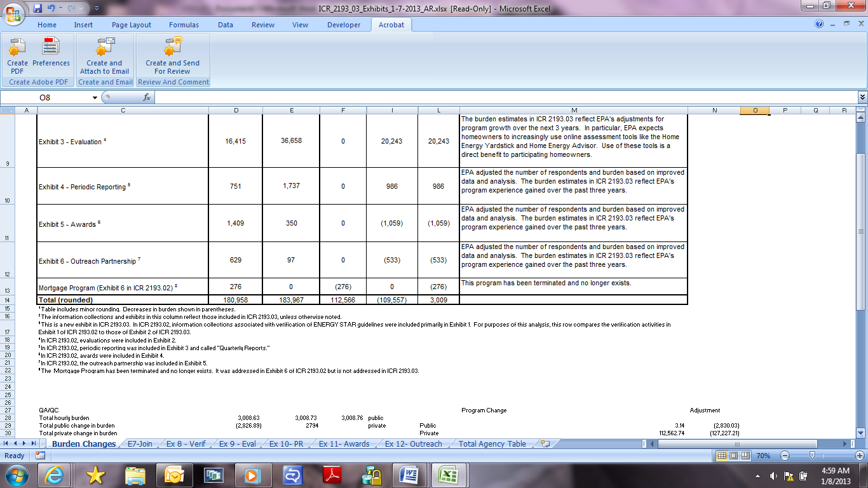Expand the Name Box dropdown
This screenshot has width=868, height=488.
pos(95,97)
